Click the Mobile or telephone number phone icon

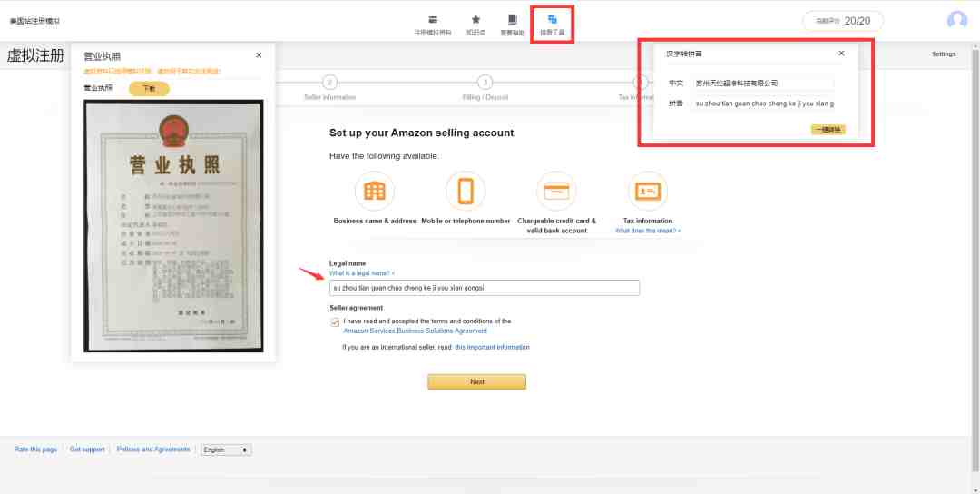point(465,191)
